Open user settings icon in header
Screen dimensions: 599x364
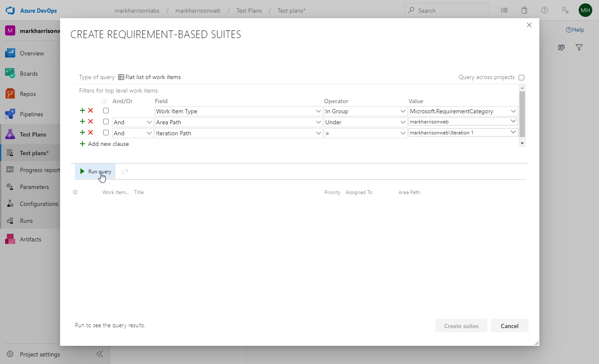565,11
